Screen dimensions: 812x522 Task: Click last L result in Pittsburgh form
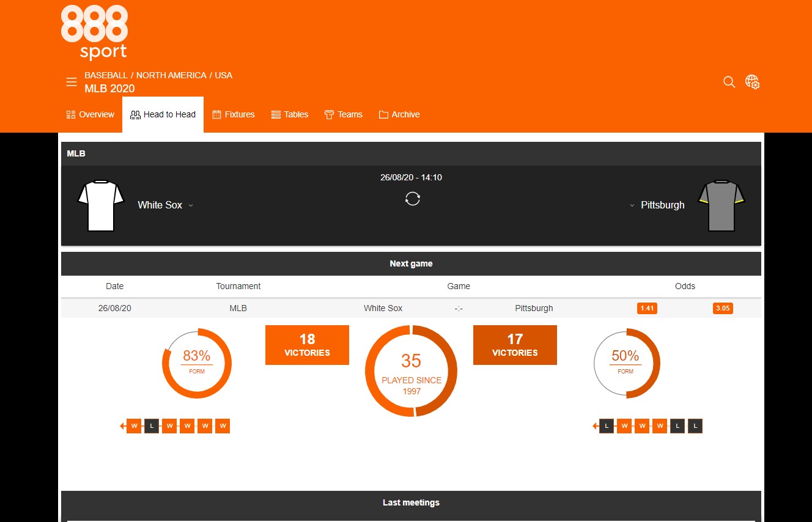pyautogui.click(x=695, y=426)
